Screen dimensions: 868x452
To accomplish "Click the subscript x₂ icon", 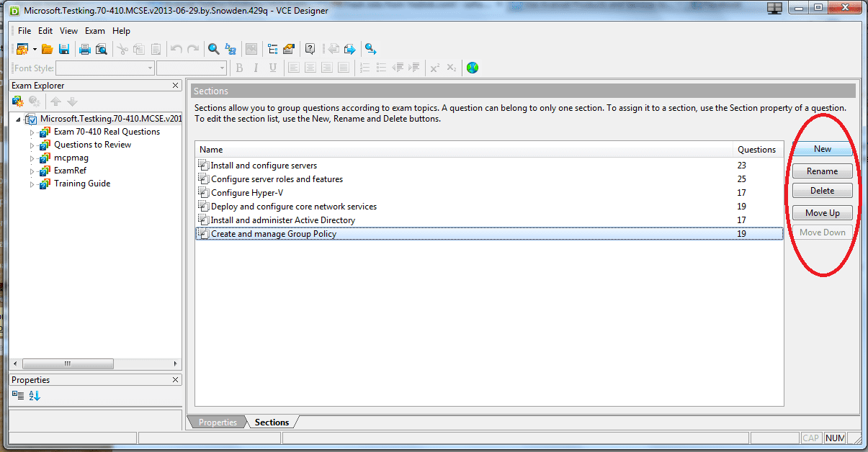I will [x=452, y=68].
